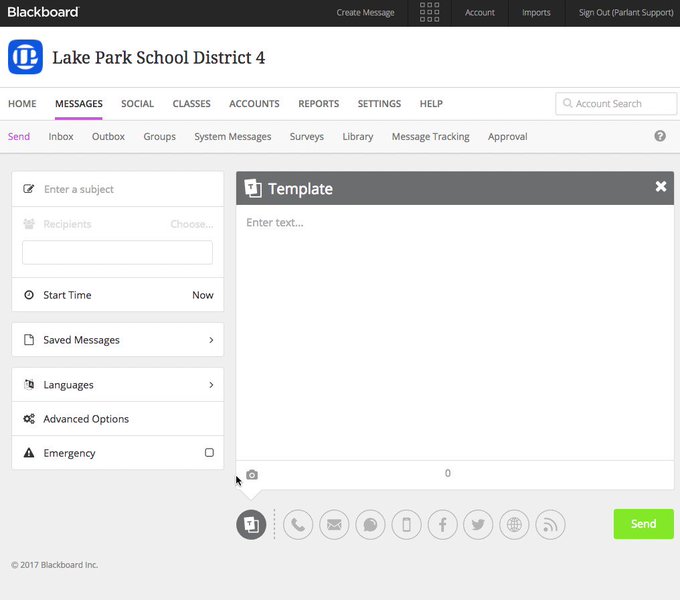Viewport: 680px width, 600px height.
Task: Open Imports link in top bar
Action: pyautogui.click(x=536, y=13)
